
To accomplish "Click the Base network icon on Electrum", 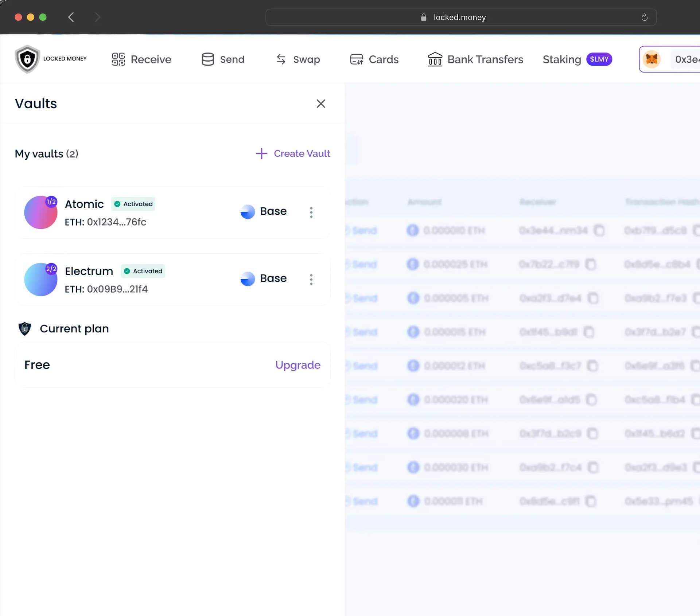I will tap(248, 279).
